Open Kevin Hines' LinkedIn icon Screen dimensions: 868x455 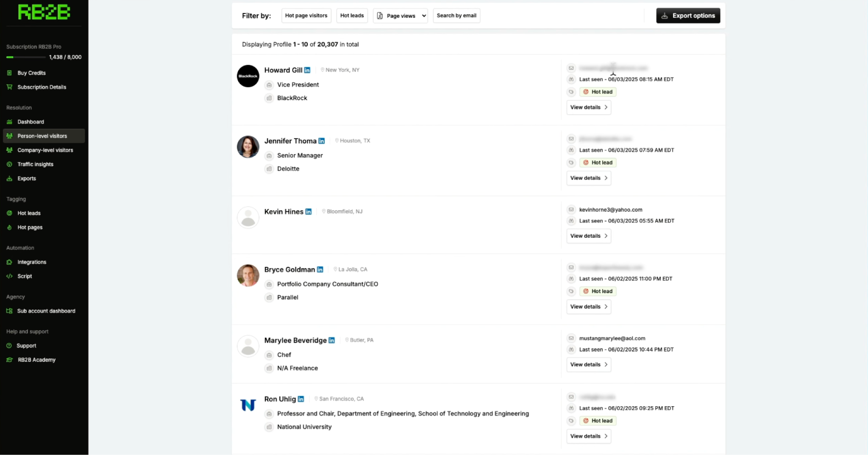[309, 212]
